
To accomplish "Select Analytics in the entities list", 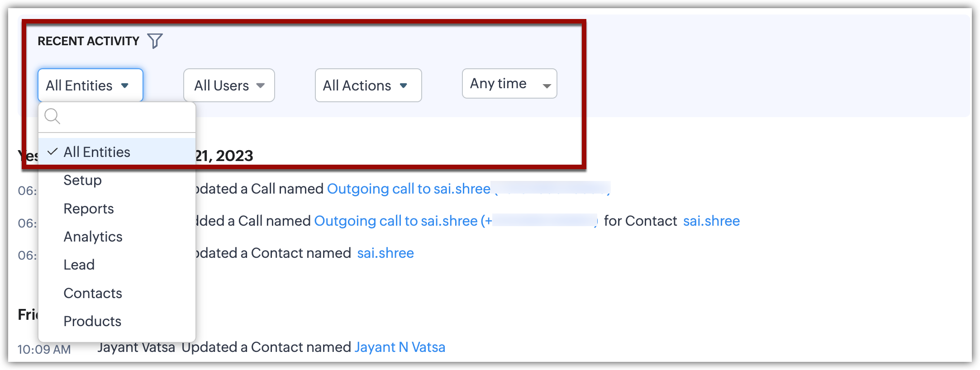I will click(93, 237).
